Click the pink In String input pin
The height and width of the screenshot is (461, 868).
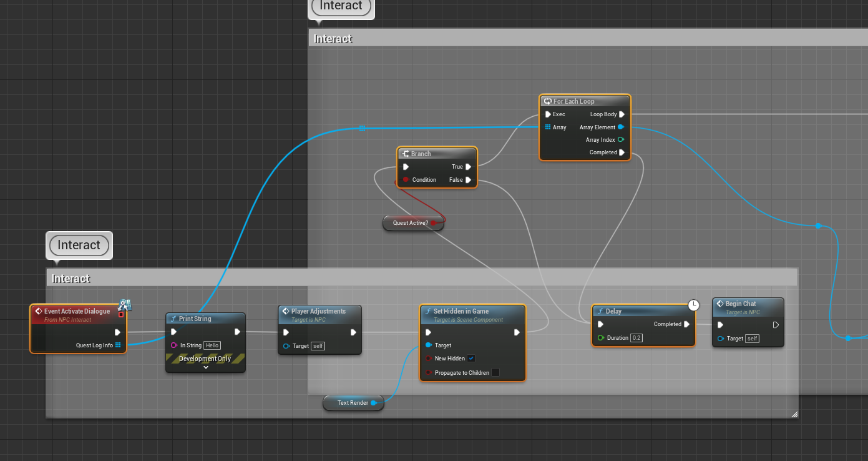(174, 345)
